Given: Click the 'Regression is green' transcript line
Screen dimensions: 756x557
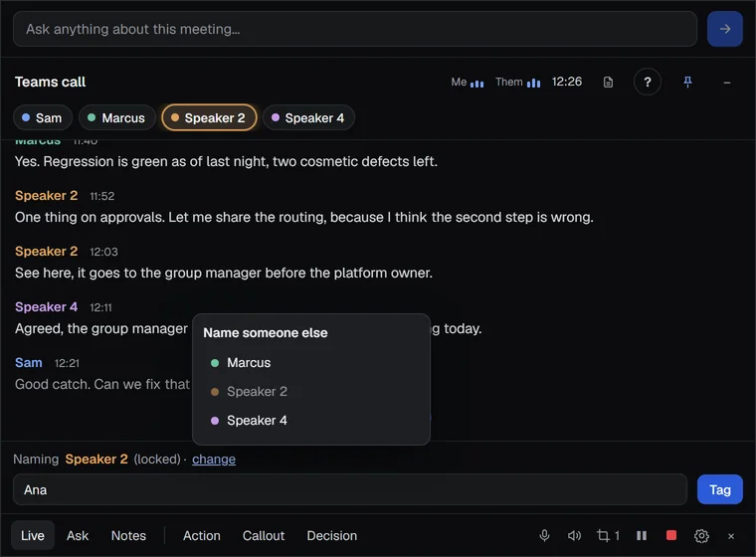Looking at the screenshot, I should (x=226, y=161).
